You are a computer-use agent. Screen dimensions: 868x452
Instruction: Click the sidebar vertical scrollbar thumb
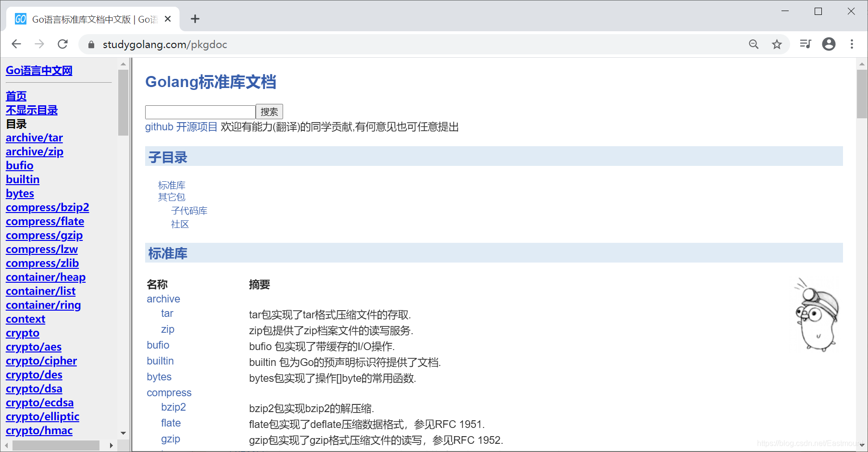[x=123, y=102]
